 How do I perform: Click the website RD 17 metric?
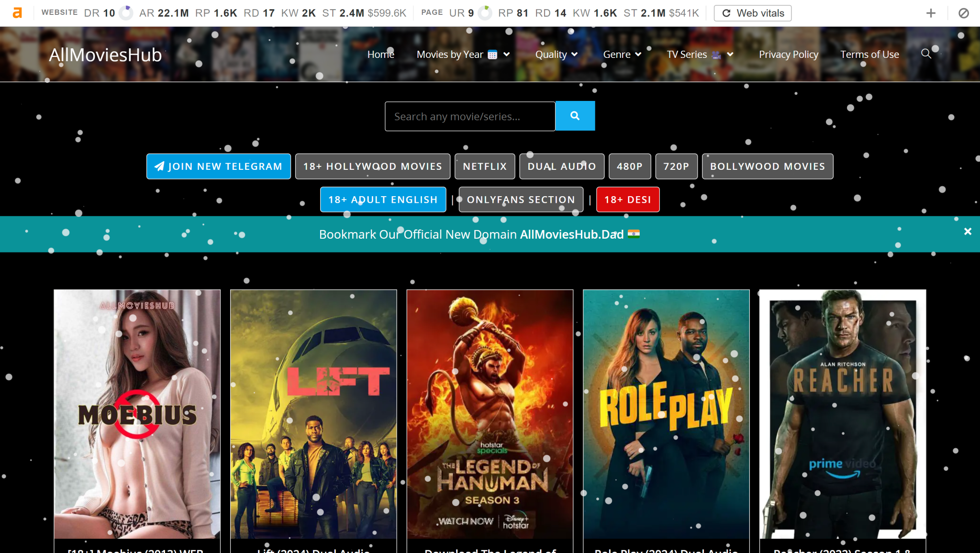[x=259, y=13]
